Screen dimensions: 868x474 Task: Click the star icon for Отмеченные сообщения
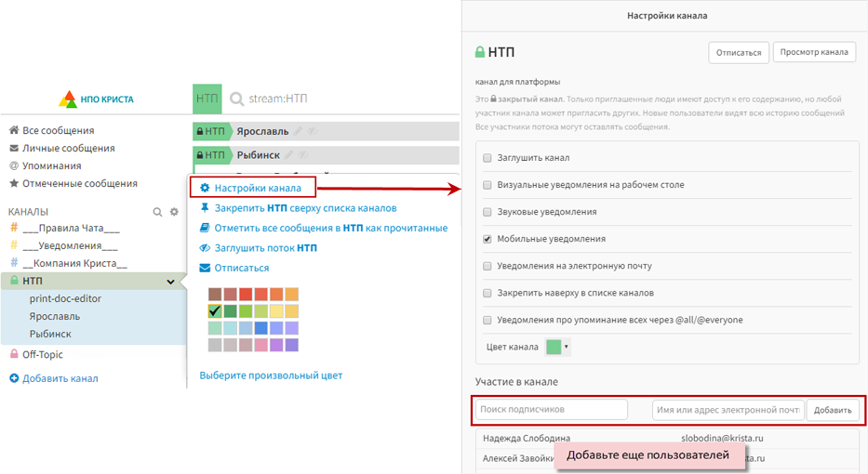14,184
